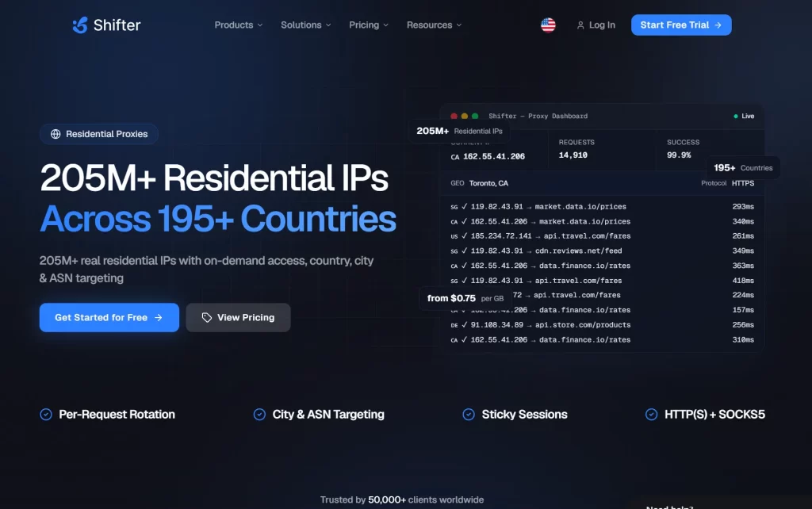Open the View Pricing button
The image size is (812, 509).
point(238,317)
